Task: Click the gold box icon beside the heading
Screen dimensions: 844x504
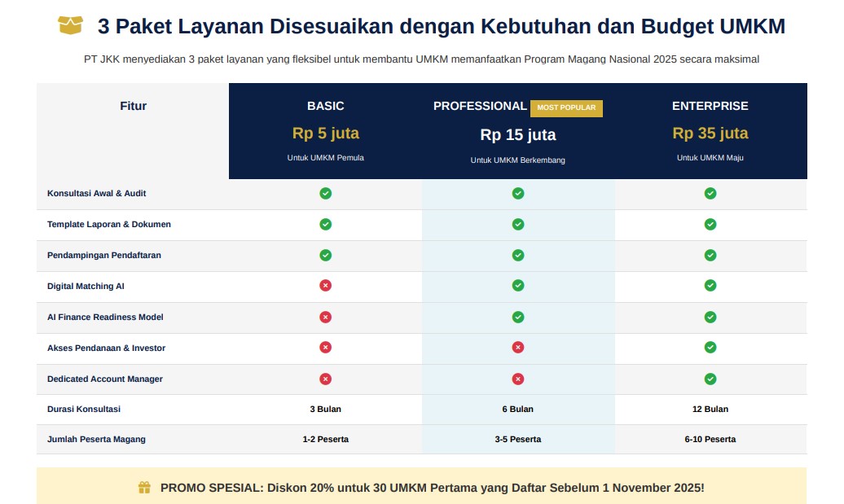Action: pos(70,26)
